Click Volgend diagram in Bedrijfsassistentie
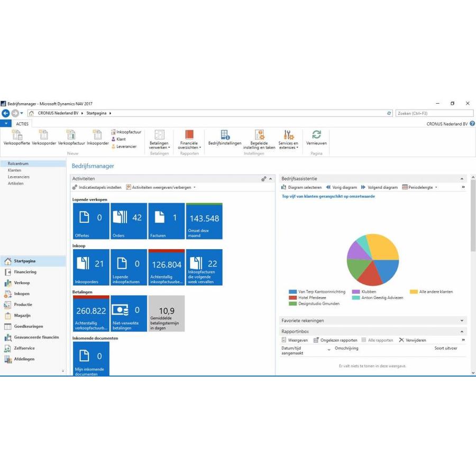The image size is (476, 476). pyautogui.click(x=379, y=187)
